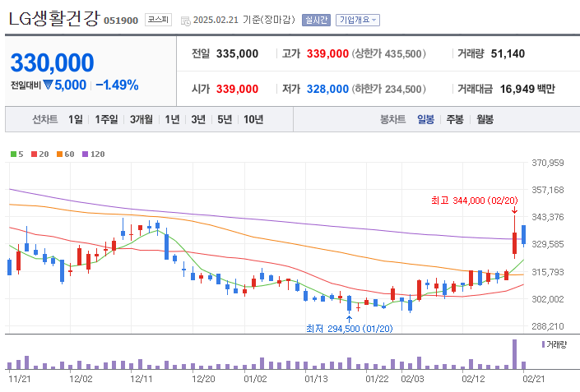Select the 10년 line chart tab

click(x=253, y=119)
